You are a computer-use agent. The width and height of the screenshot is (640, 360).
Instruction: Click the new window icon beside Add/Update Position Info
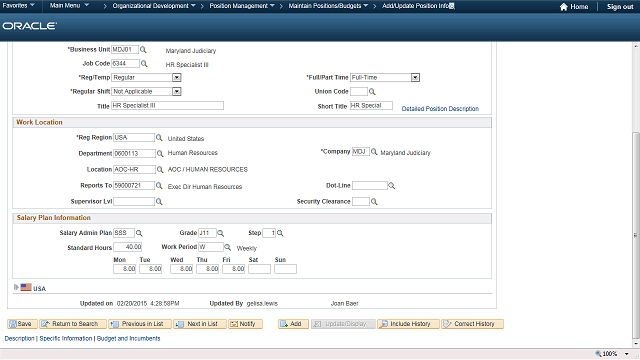[x=452, y=6]
